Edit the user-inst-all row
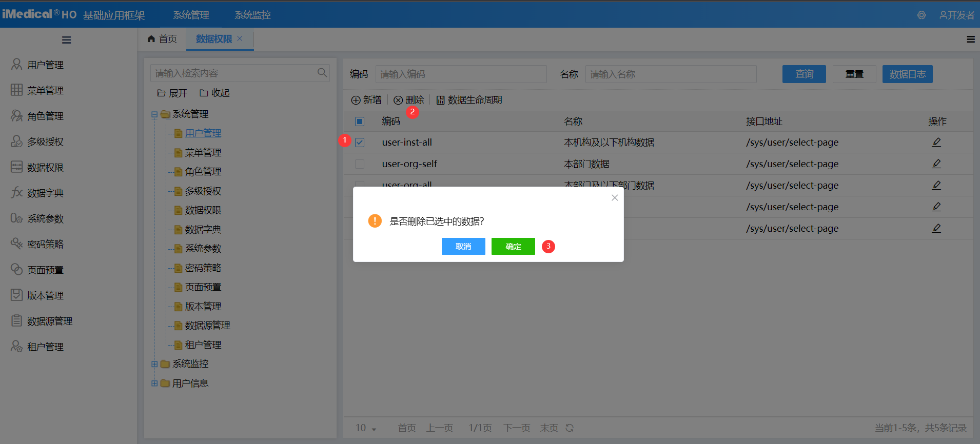Image resolution: width=980 pixels, height=444 pixels. coord(936,142)
